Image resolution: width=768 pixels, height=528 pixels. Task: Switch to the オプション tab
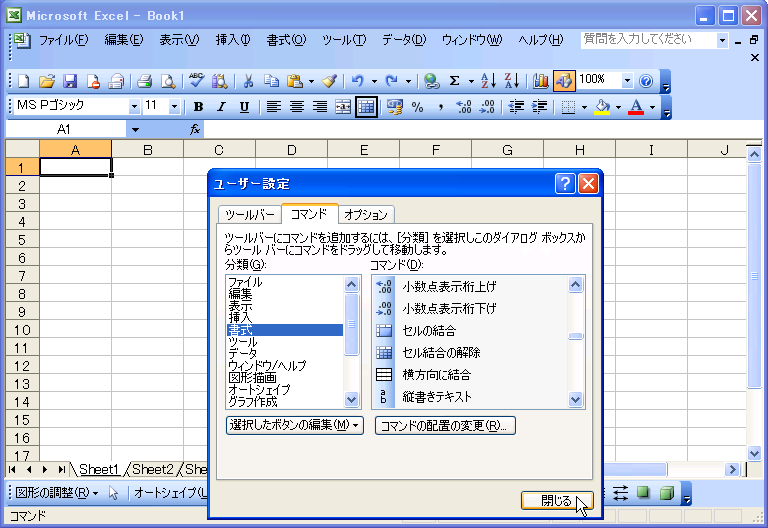(366, 215)
